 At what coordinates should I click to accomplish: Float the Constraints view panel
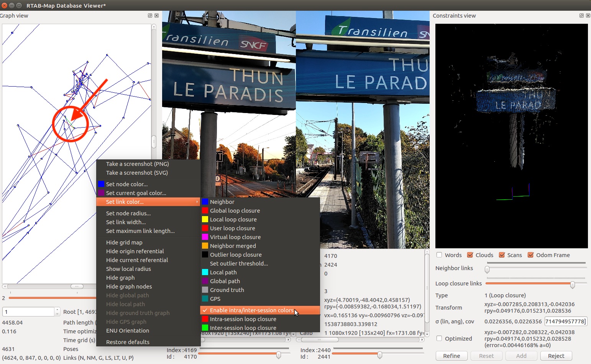tap(581, 16)
